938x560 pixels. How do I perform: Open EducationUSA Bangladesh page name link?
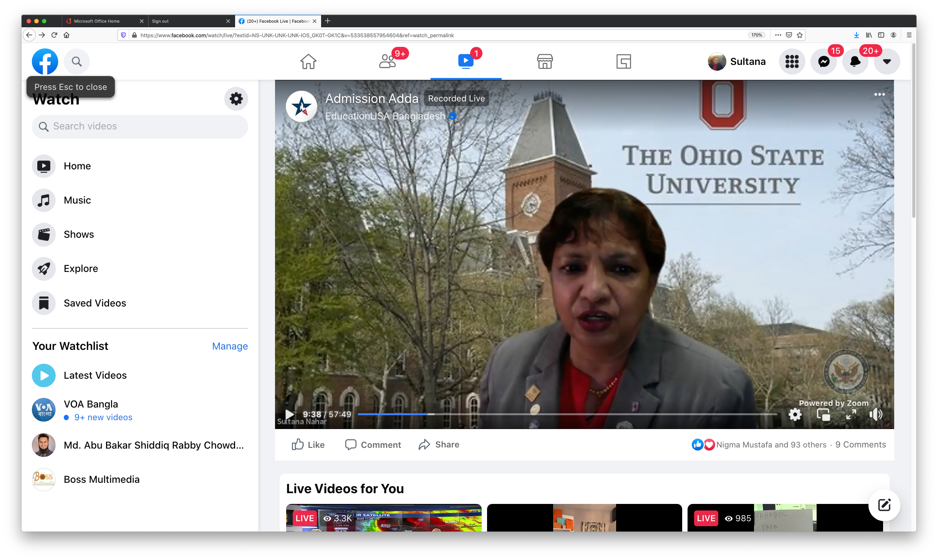pyautogui.click(x=385, y=116)
